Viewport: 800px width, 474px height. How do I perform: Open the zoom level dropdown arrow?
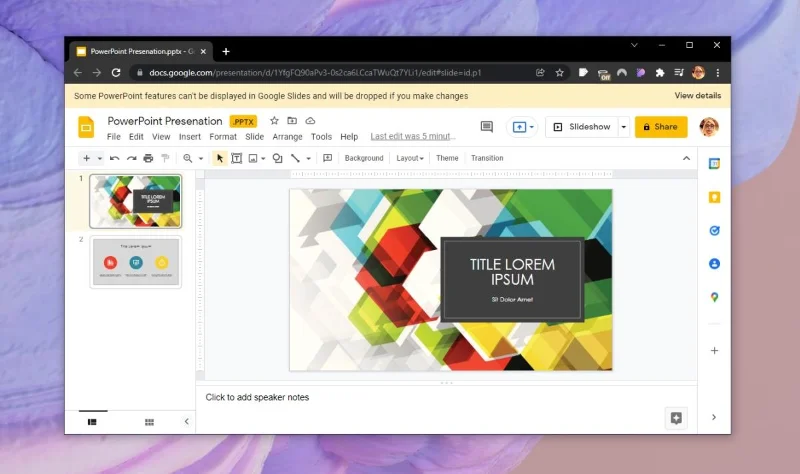coord(201,159)
